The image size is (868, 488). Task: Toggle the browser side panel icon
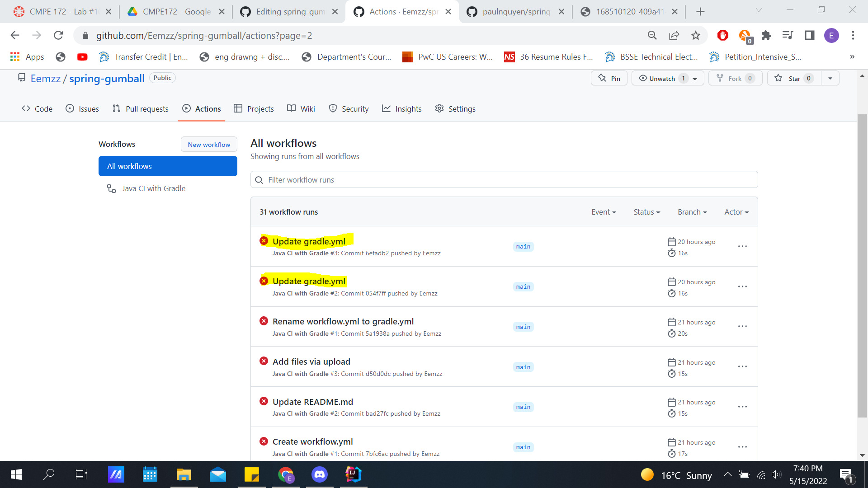810,35
